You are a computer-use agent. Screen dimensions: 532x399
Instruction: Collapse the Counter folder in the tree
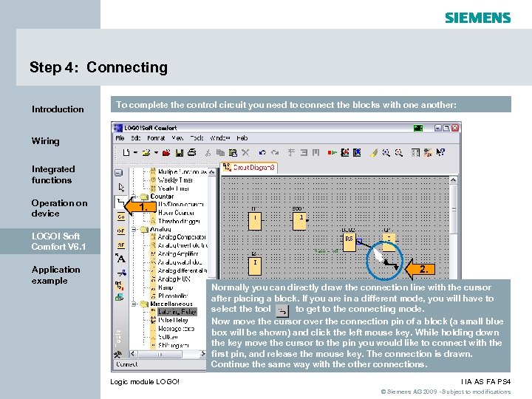coord(134,197)
